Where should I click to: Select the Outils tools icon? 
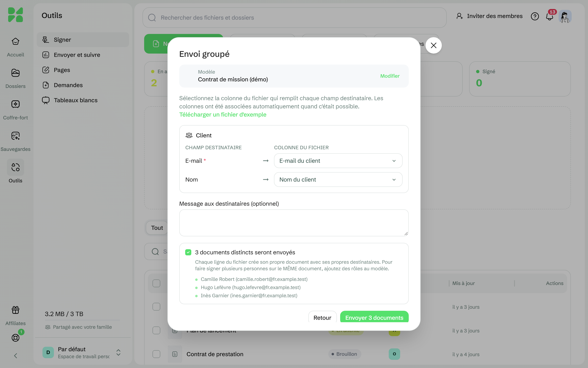click(x=15, y=167)
